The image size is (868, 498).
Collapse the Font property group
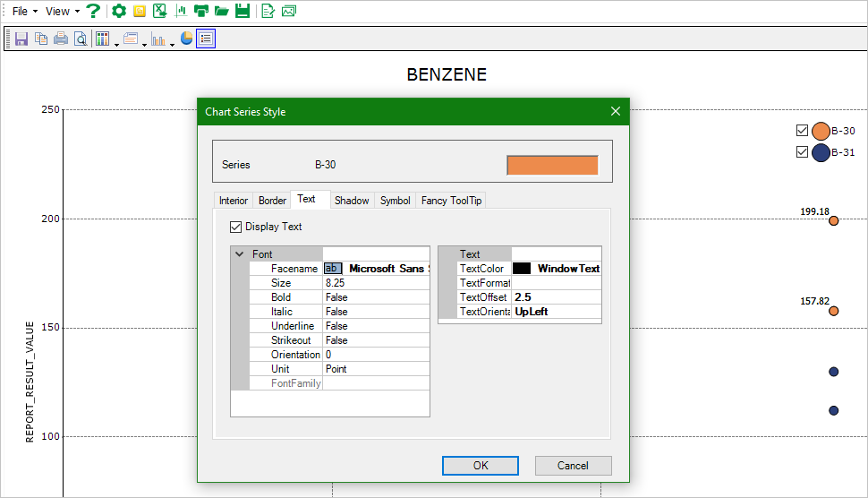[x=239, y=254]
